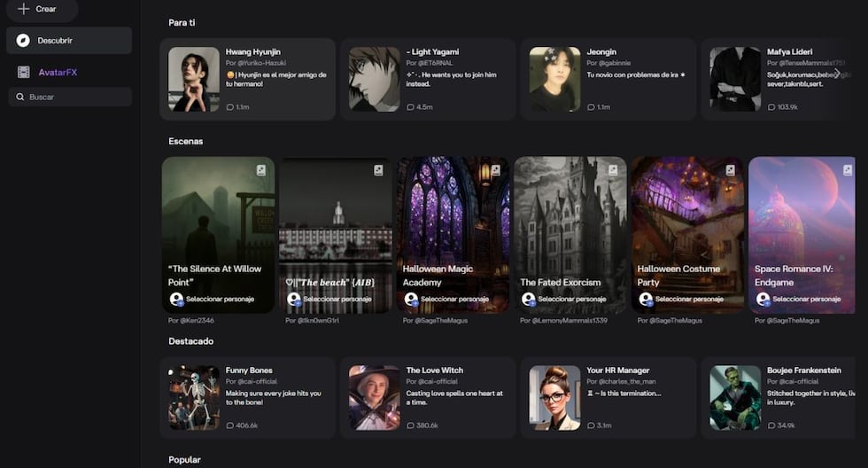Screen dimensions: 868x468
Task: Click the avatar icon on Halloween Magic Academy
Action: [x=411, y=300]
